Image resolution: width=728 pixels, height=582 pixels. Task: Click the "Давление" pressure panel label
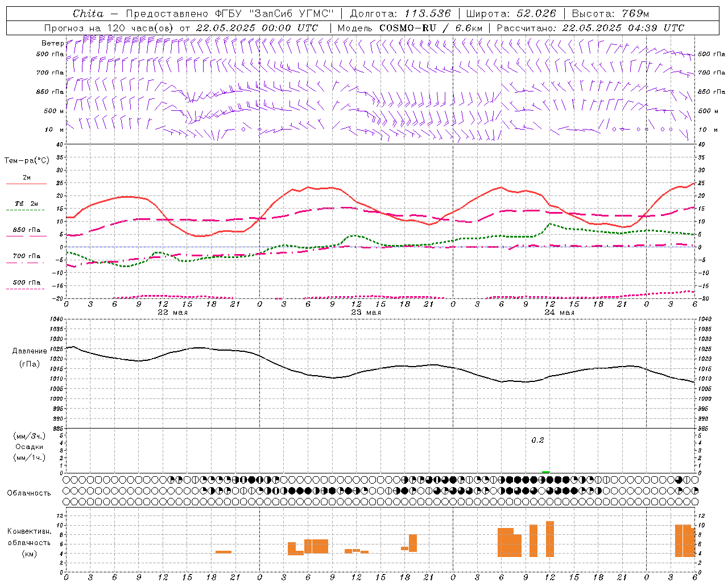(x=30, y=351)
